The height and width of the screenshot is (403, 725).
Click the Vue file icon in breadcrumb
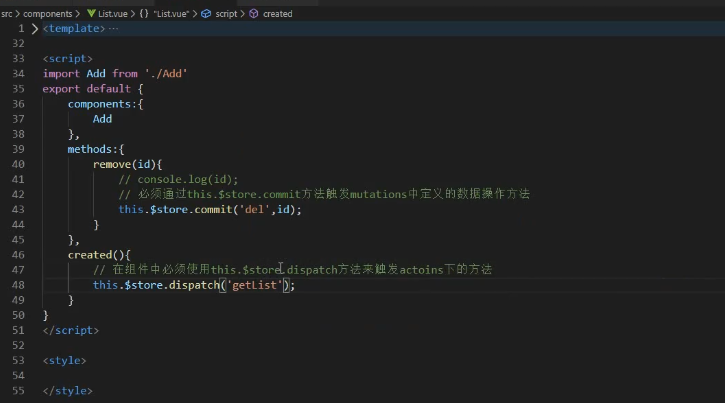[92, 13]
